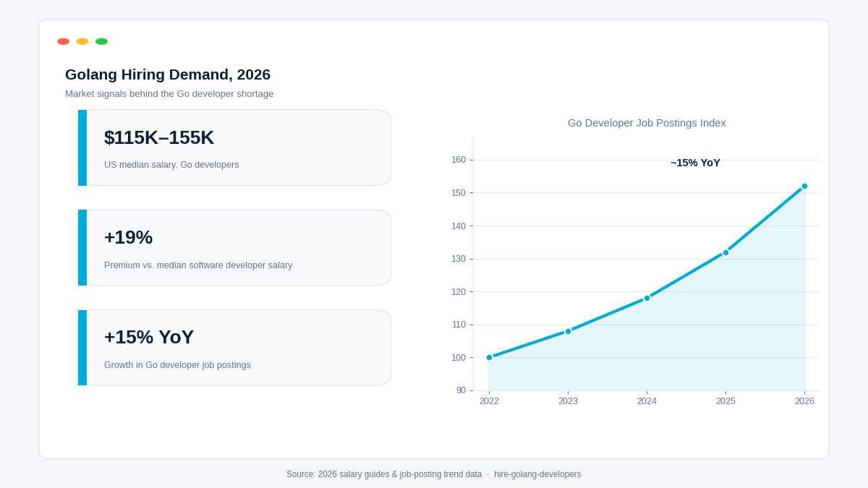Viewport: 868px width, 488px height.
Task: Click the 160 y-axis label
Action: (x=459, y=160)
